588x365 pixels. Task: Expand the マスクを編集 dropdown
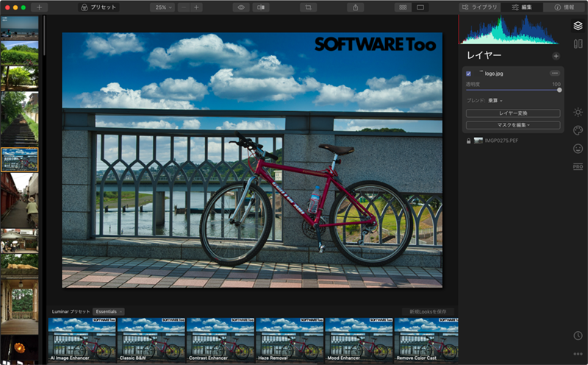click(513, 125)
